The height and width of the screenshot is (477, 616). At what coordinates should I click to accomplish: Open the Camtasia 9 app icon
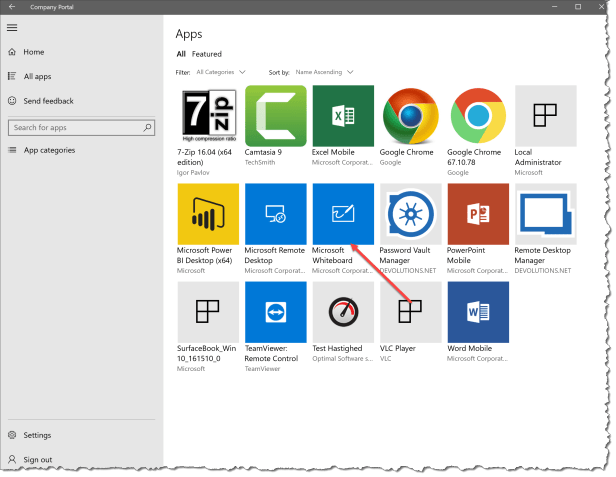[x=276, y=116]
